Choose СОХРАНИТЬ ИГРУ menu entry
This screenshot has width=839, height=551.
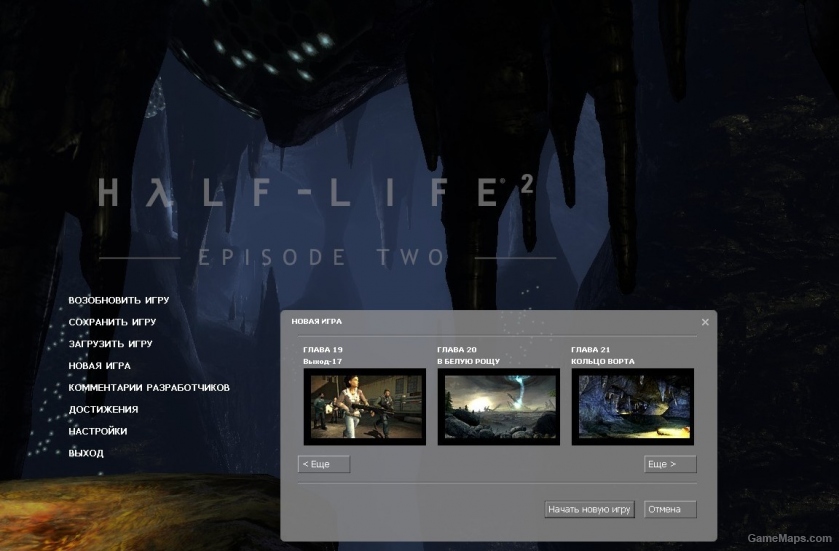click(x=112, y=322)
